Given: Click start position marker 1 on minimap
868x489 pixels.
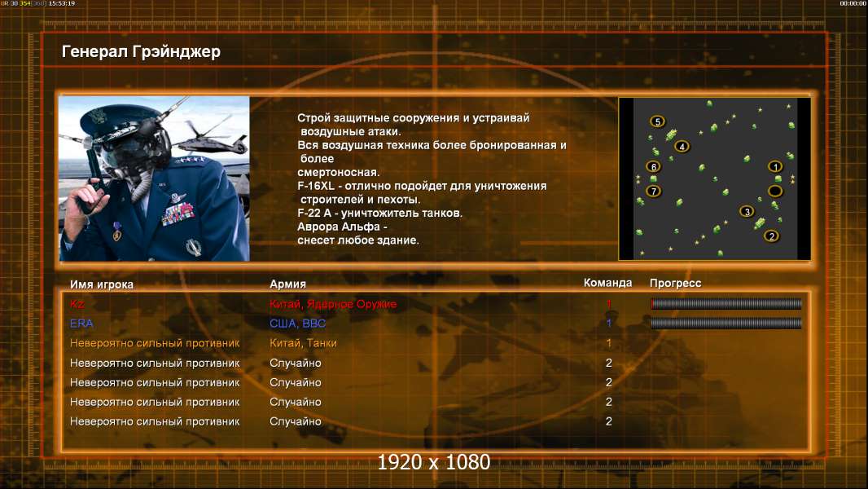Looking at the screenshot, I should tap(775, 167).
